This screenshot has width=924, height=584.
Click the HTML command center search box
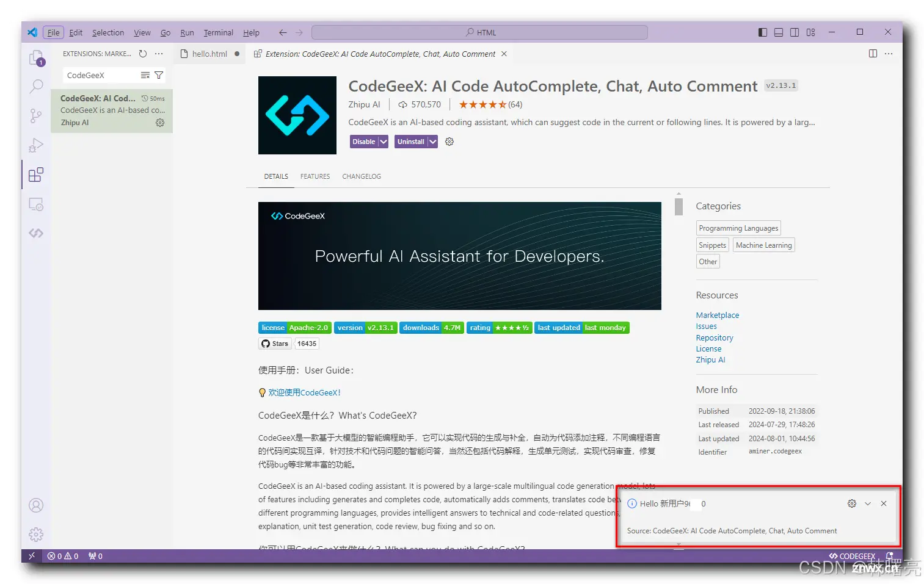tap(479, 32)
